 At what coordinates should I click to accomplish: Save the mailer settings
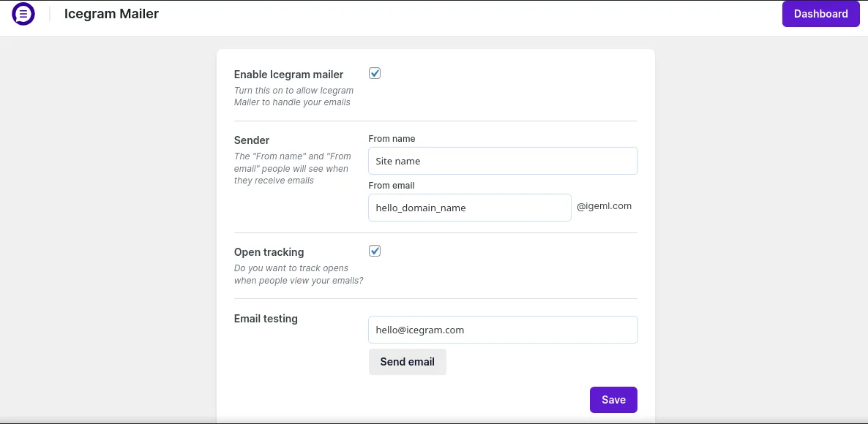(613, 400)
